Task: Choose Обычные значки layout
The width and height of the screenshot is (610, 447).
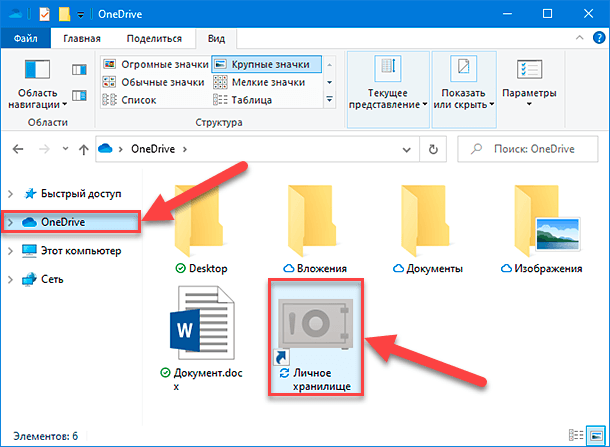Action: click(153, 82)
